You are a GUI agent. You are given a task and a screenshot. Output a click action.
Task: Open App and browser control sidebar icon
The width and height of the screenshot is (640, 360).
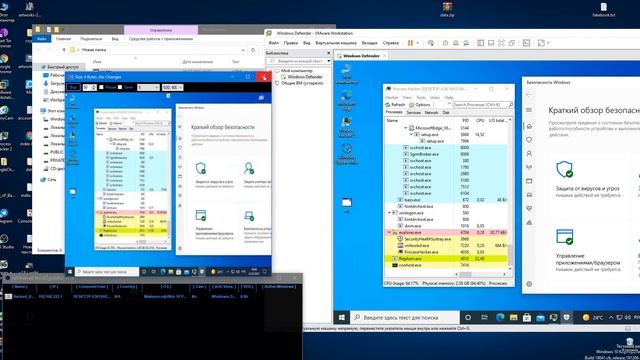[529, 181]
